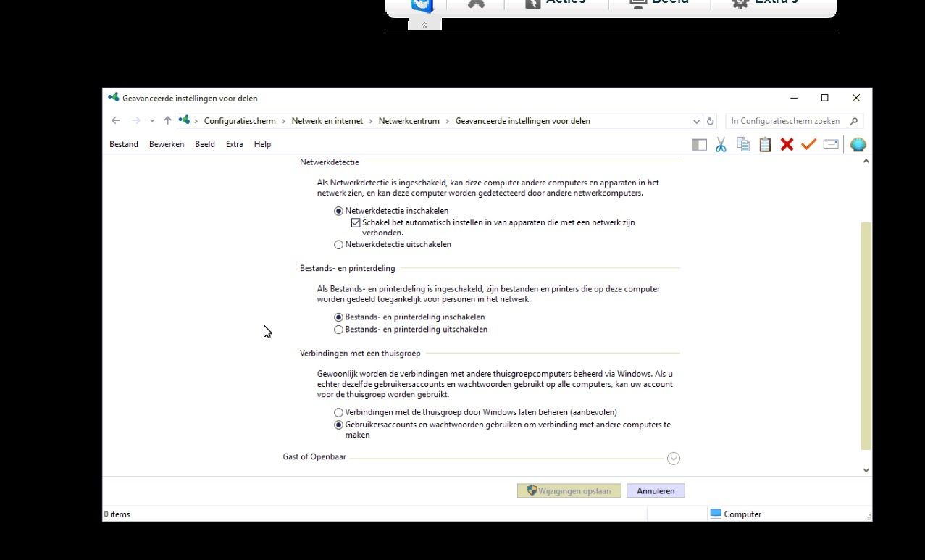Click the window title bar icon
This screenshot has width=925, height=560.
[x=113, y=97]
